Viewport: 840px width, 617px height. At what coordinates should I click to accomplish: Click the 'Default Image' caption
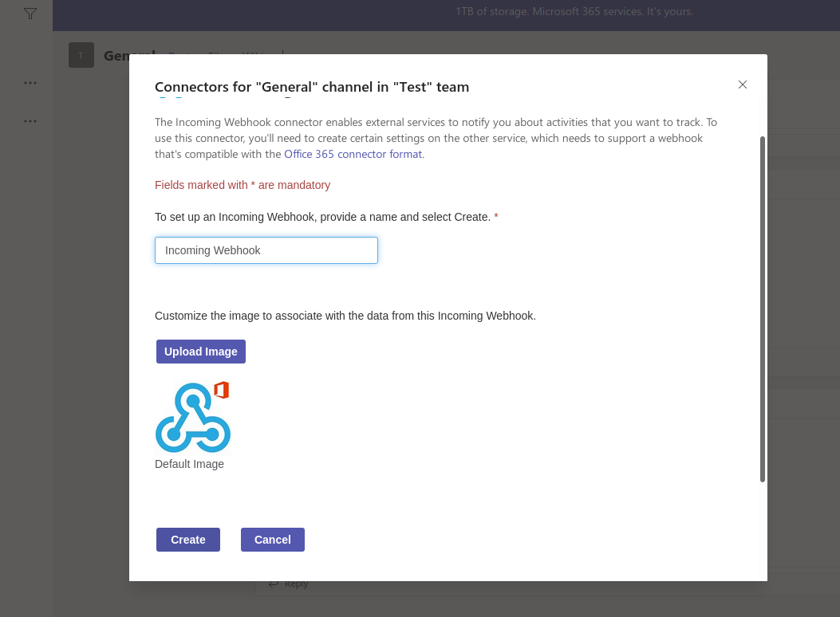[x=189, y=464]
